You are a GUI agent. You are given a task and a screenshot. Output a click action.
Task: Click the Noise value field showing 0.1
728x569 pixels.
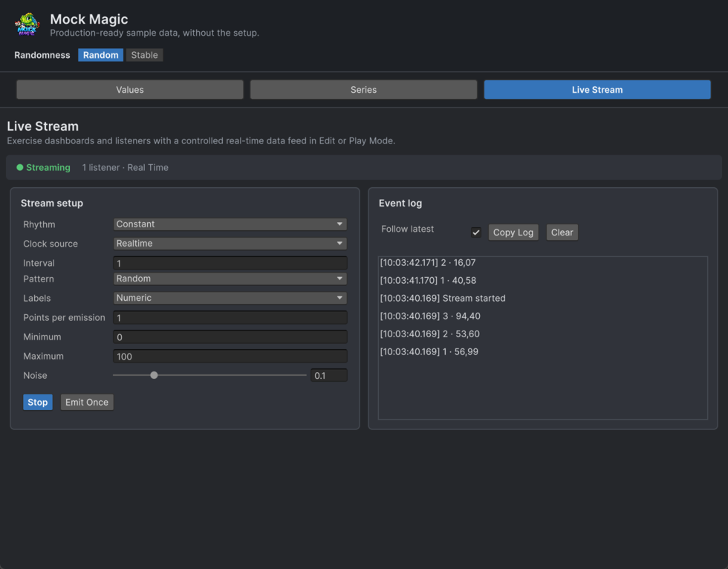pyautogui.click(x=328, y=375)
